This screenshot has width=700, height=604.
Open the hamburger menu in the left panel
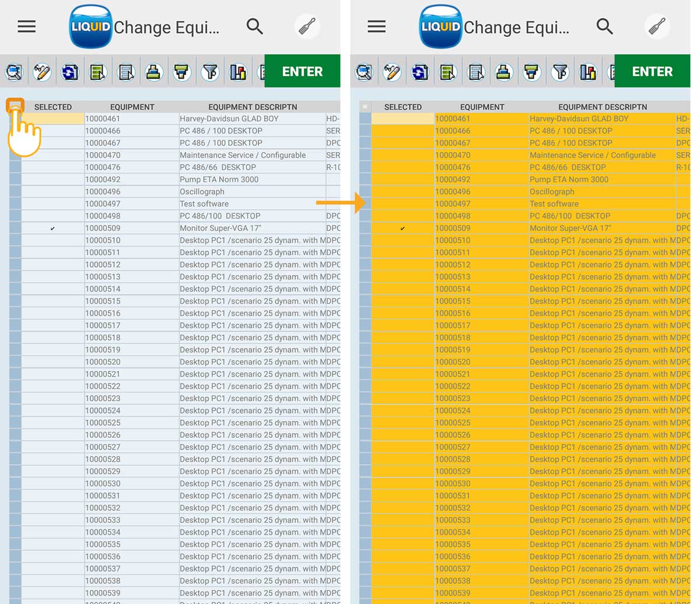27,27
